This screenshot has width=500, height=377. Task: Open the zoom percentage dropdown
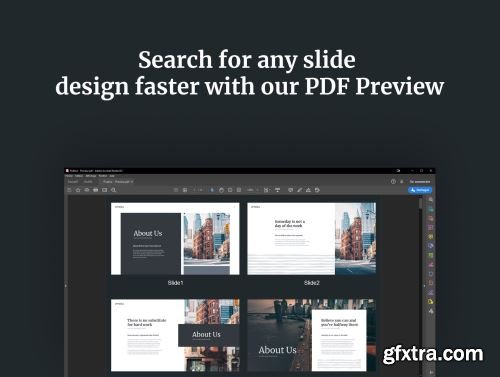coord(252,190)
